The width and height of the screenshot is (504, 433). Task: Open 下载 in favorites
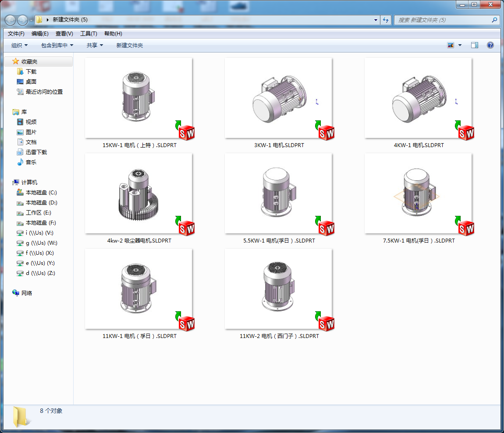click(x=31, y=72)
